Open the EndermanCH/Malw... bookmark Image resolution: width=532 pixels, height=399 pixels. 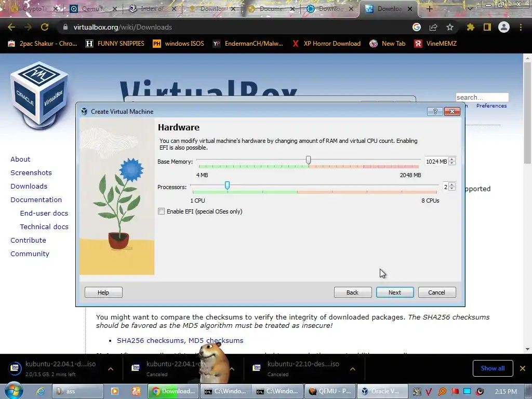[248, 44]
